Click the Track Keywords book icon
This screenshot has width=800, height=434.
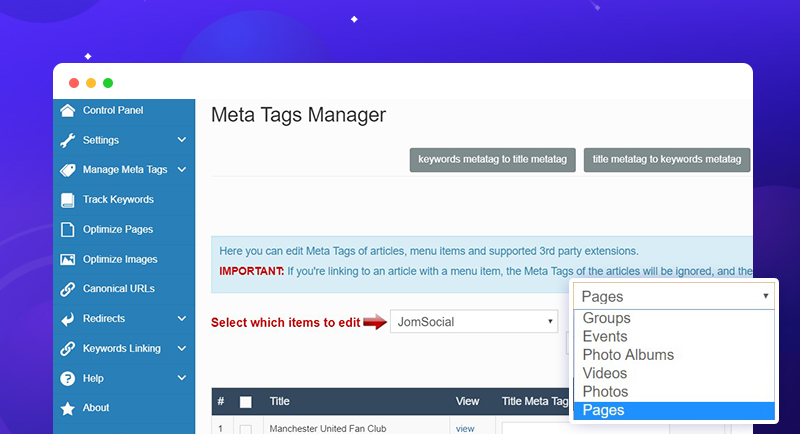(67, 200)
